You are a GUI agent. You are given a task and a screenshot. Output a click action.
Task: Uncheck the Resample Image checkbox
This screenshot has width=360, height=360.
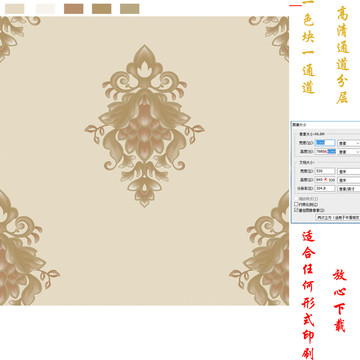point(296,210)
